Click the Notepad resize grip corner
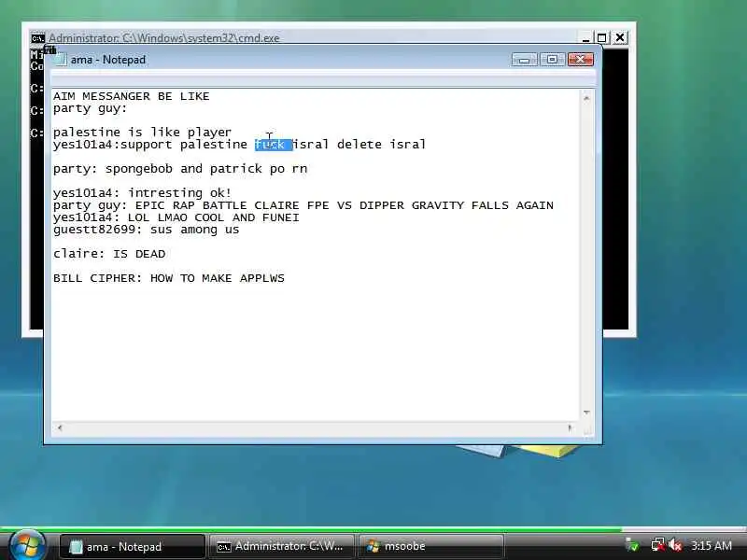Image resolution: width=747 pixels, height=560 pixels. [587, 428]
